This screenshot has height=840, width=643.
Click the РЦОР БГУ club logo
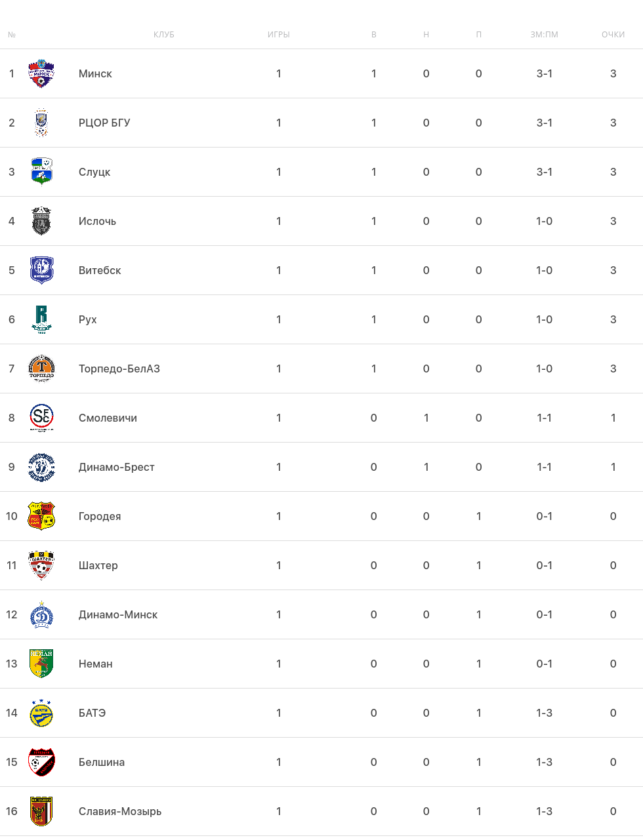click(41, 123)
